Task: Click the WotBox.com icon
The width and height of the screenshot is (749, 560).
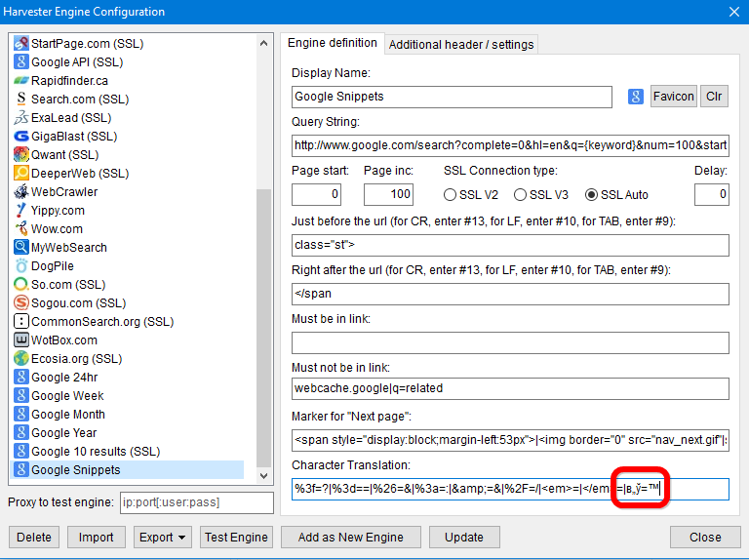Action: point(21,340)
